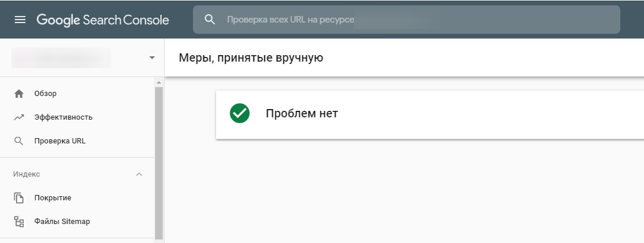Click the trend-line icon beside Эффективность
This screenshot has height=243, width=644.
(19, 117)
